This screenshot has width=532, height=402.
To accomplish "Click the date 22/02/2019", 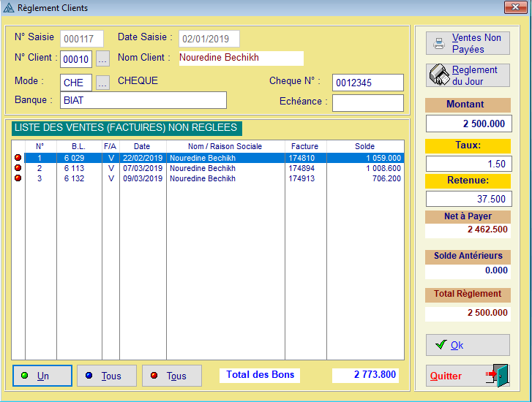I will [143, 158].
